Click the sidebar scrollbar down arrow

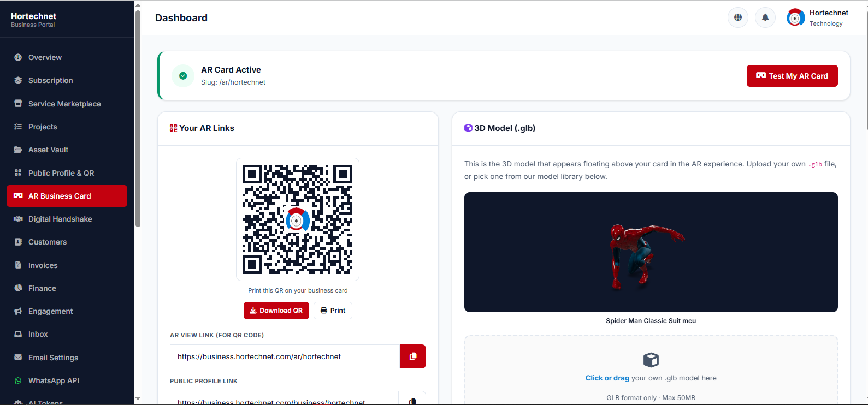(x=138, y=399)
